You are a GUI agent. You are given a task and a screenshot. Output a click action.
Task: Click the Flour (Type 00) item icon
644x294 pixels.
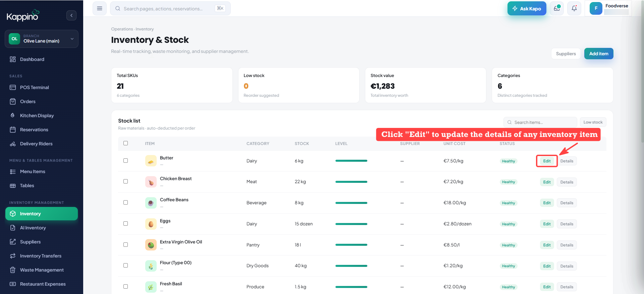(x=151, y=266)
